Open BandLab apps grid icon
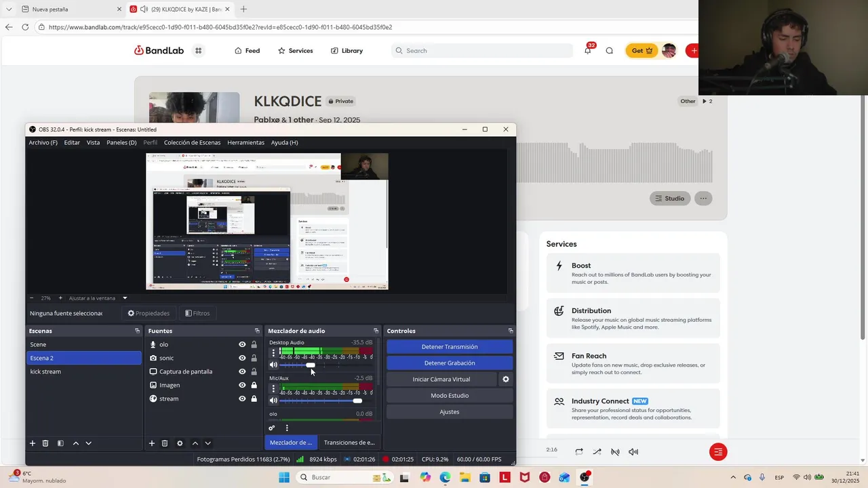This screenshot has width=868, height=488. coord(198,51)
